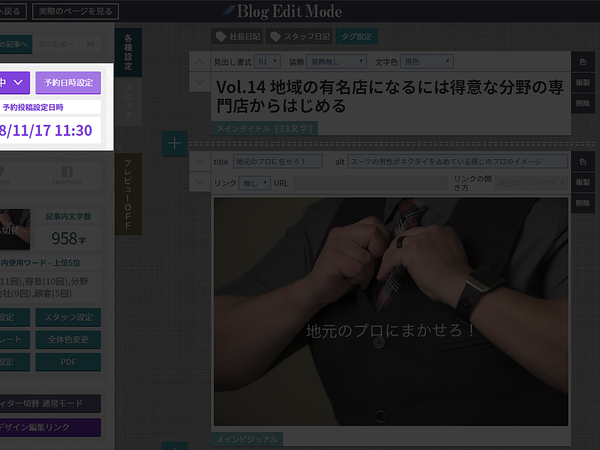Click the 色 button of title block
The height and width of the screenshot is (450, 600).
pyautogui.click(x=583, y=62)
